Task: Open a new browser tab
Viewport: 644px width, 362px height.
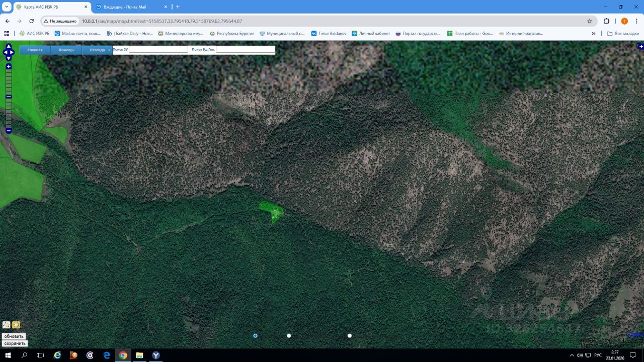Action: coord(178,7)
